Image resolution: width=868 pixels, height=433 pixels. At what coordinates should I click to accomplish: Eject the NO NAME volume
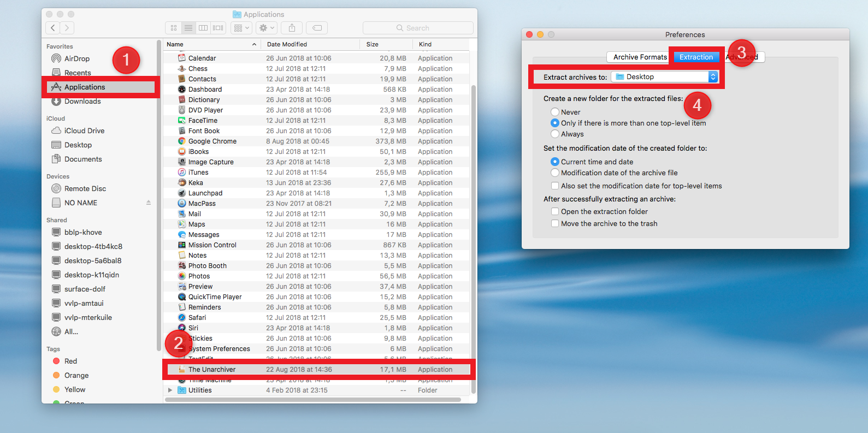pyautogui.click(x=149, y=203)
